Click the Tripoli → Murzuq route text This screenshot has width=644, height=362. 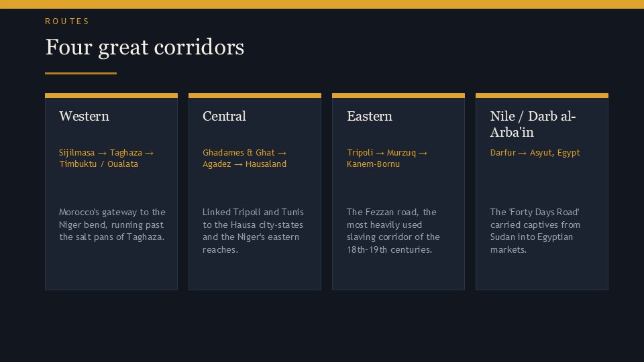pos(387,158)
